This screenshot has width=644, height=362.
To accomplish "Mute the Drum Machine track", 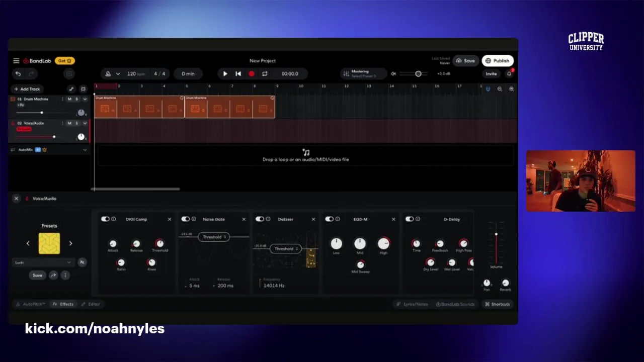I will (x=70, y=99).
